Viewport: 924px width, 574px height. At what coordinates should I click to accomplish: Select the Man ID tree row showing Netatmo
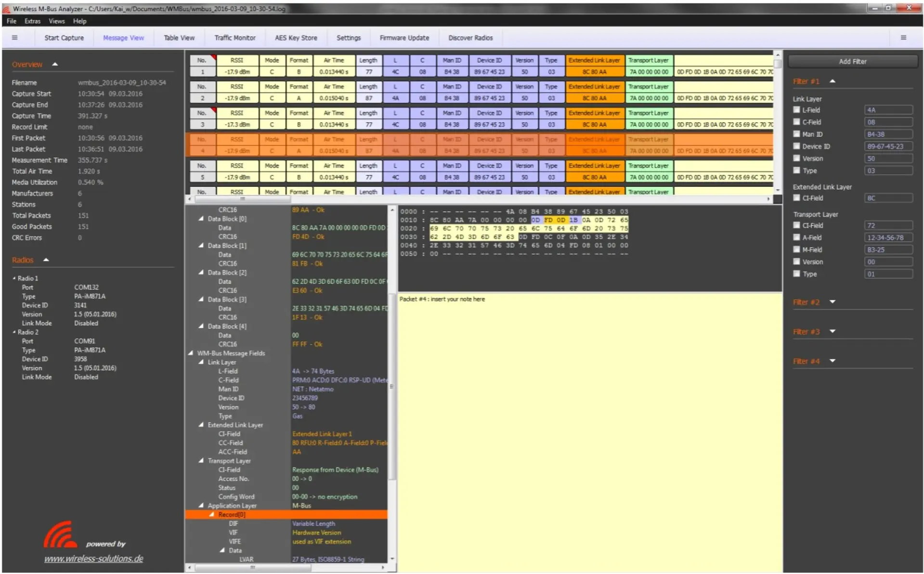(x=286, y=389)
